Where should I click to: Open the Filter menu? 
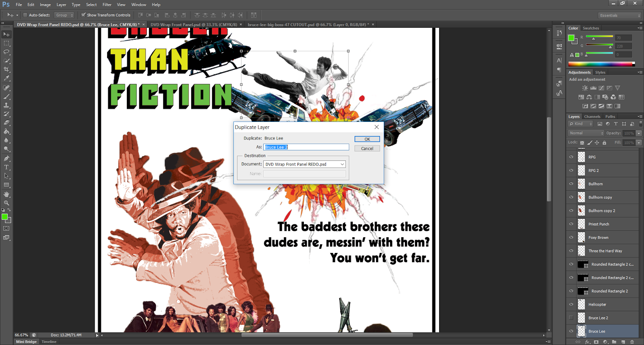[x=107, y=5]
